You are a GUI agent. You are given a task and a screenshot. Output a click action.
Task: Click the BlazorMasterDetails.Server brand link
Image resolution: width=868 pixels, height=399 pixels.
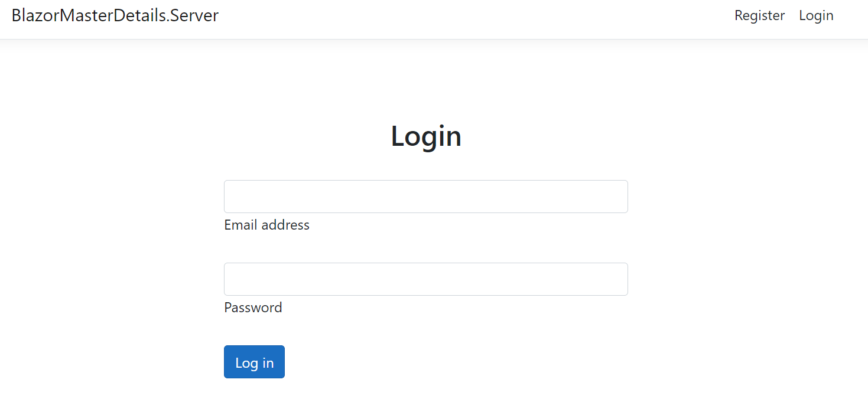115,15
